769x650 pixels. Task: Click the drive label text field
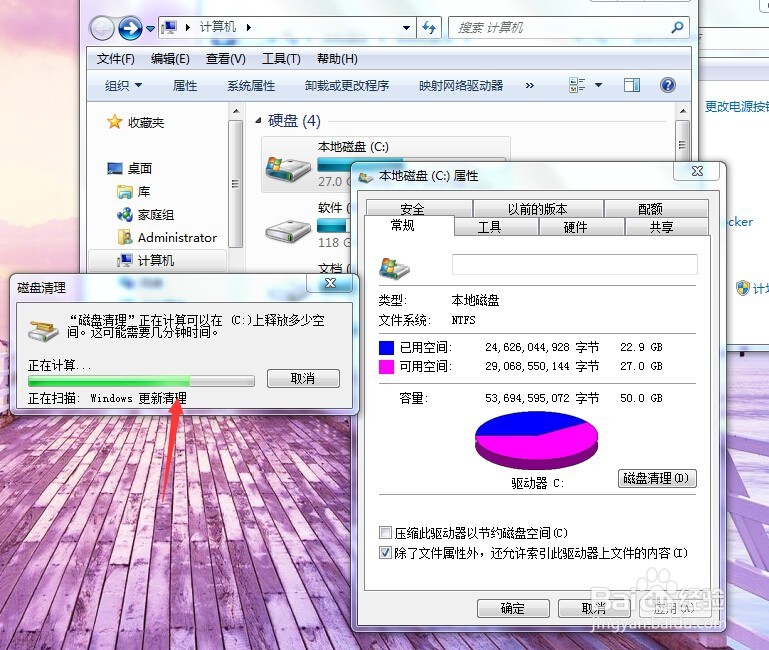574,264
